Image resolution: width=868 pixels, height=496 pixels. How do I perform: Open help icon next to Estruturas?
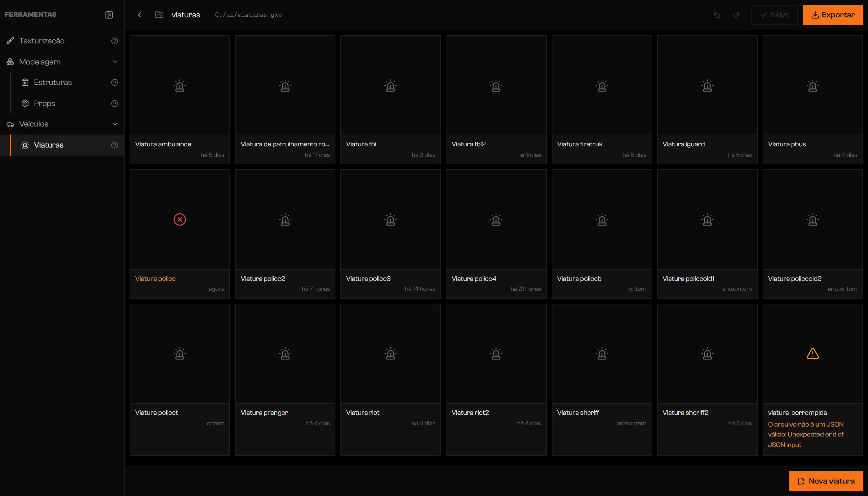coord(115,82)
